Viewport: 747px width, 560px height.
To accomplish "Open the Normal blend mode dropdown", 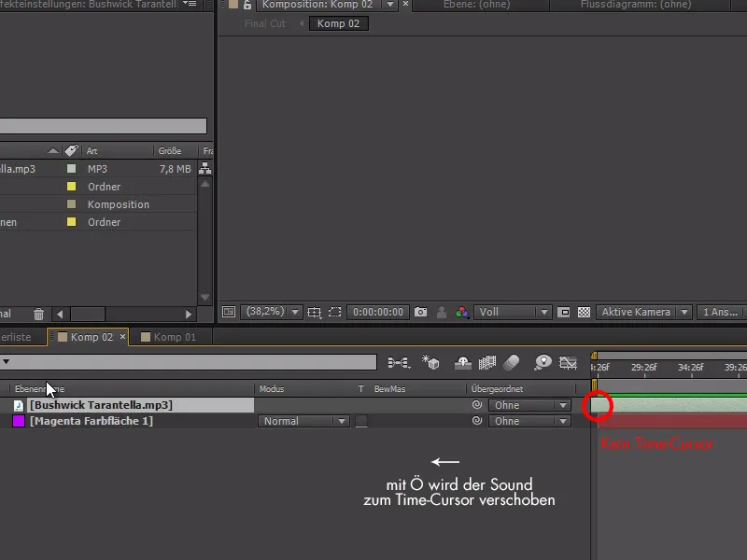I will tap(303, 421).
